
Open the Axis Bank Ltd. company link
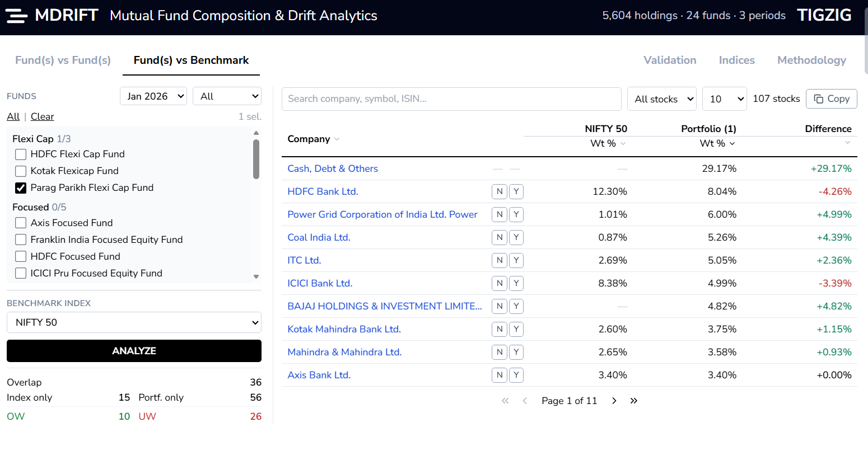click(319, 375)
